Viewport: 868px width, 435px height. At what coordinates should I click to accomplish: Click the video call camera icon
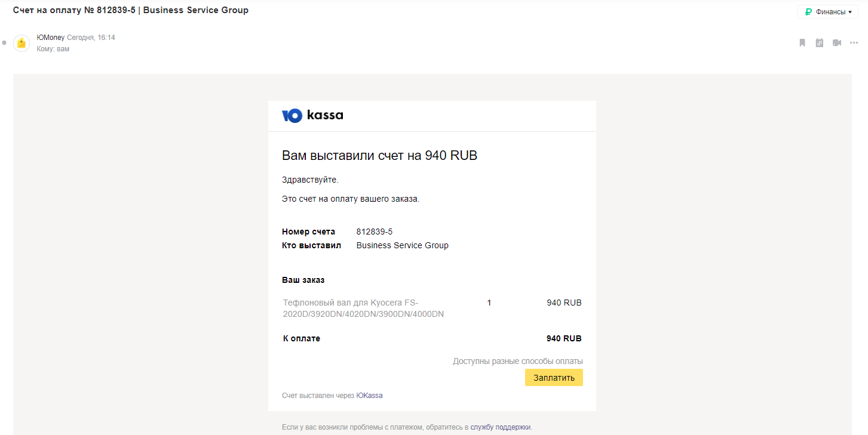tap(837, 43)
